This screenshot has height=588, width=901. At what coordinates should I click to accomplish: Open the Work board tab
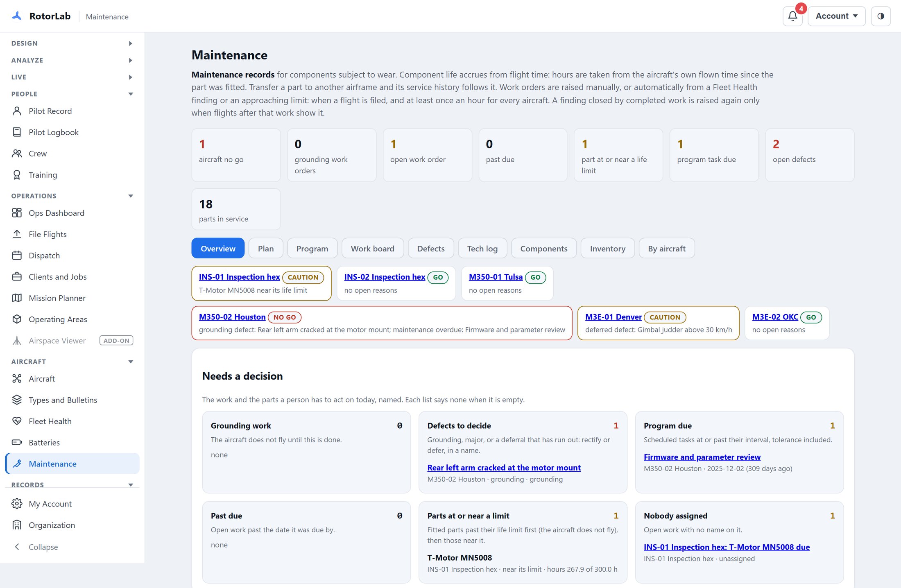click(373, 248)
